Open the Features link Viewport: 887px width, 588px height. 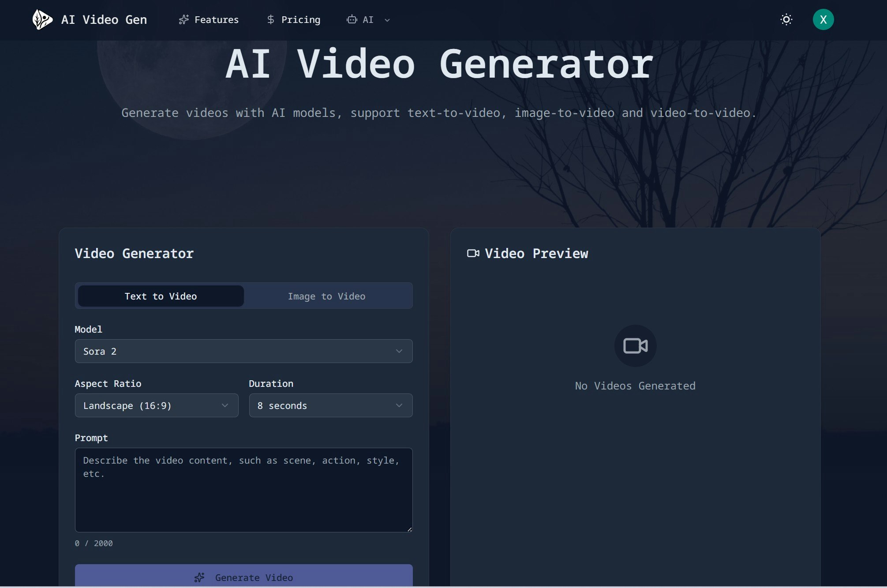pyautogui.click(x=216, y=19)
